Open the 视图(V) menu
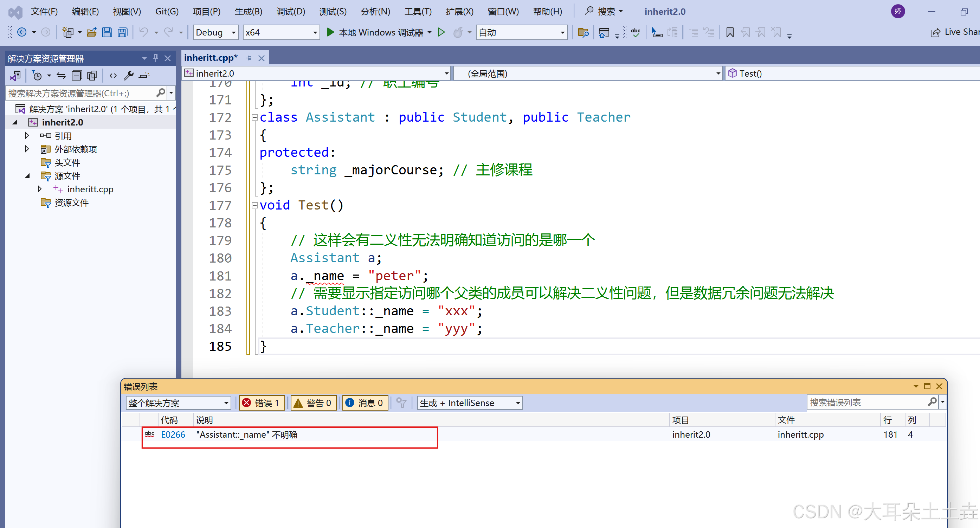This screenshot has width=980, height=528. point(127,11)
